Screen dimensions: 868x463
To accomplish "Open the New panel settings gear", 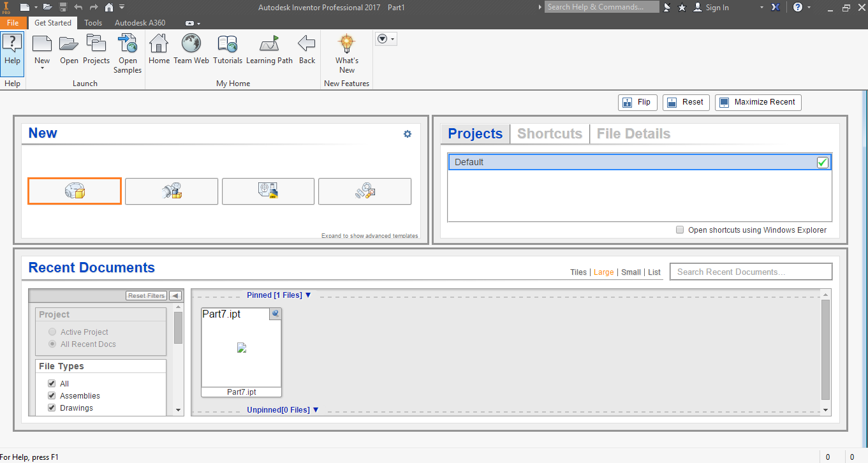I will click(408, 134).
